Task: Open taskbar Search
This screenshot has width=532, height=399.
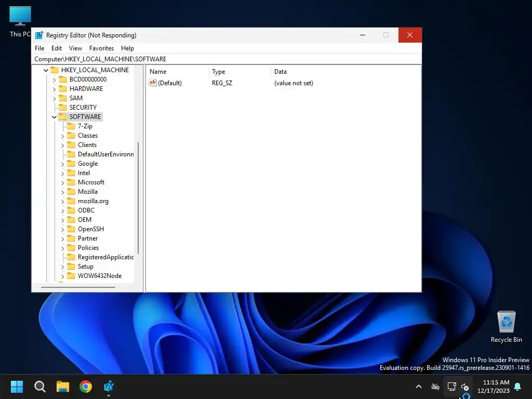Action: (39, 387)
